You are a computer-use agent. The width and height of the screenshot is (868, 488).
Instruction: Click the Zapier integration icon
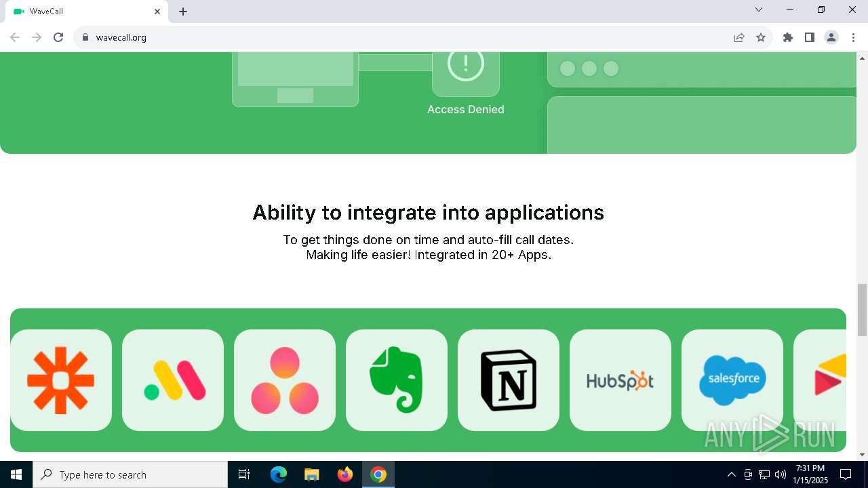pyautogui.click(x=61, y=380)
